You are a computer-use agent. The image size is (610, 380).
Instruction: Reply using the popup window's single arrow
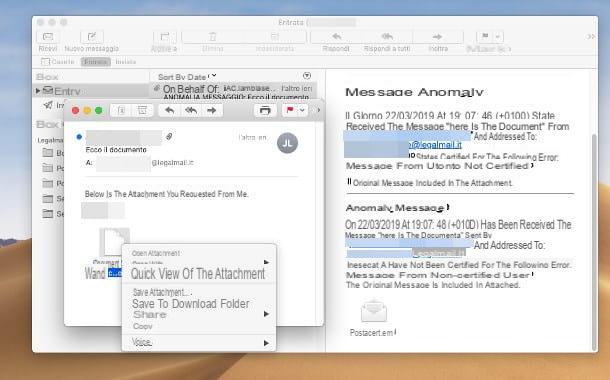[x=169, y=110]
